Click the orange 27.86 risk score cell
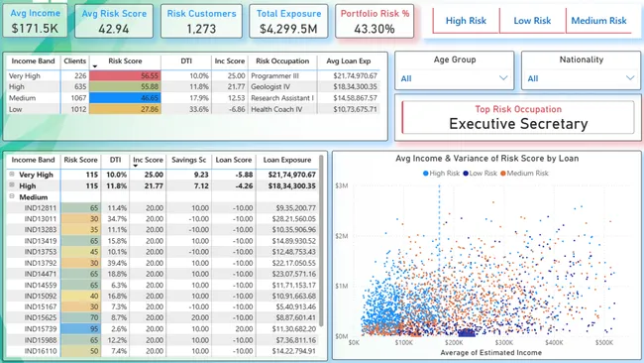Image resolution: width=644 pixels, height=363 pixels. 125,109
